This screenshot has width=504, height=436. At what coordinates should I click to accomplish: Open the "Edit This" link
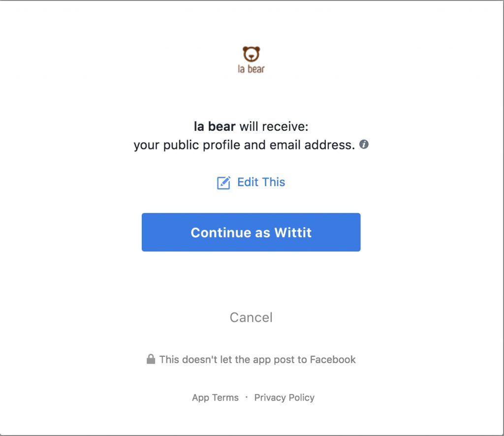click(x=261, y=182)
